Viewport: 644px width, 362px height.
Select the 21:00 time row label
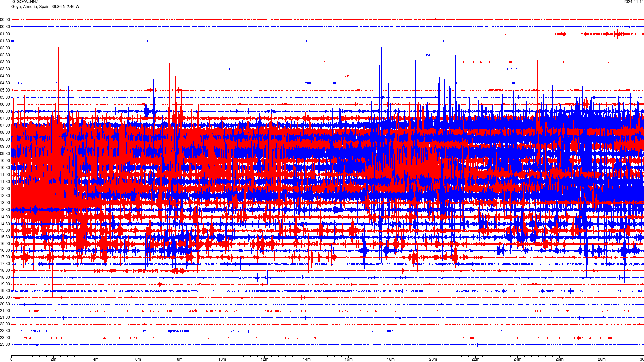point(5,311)
